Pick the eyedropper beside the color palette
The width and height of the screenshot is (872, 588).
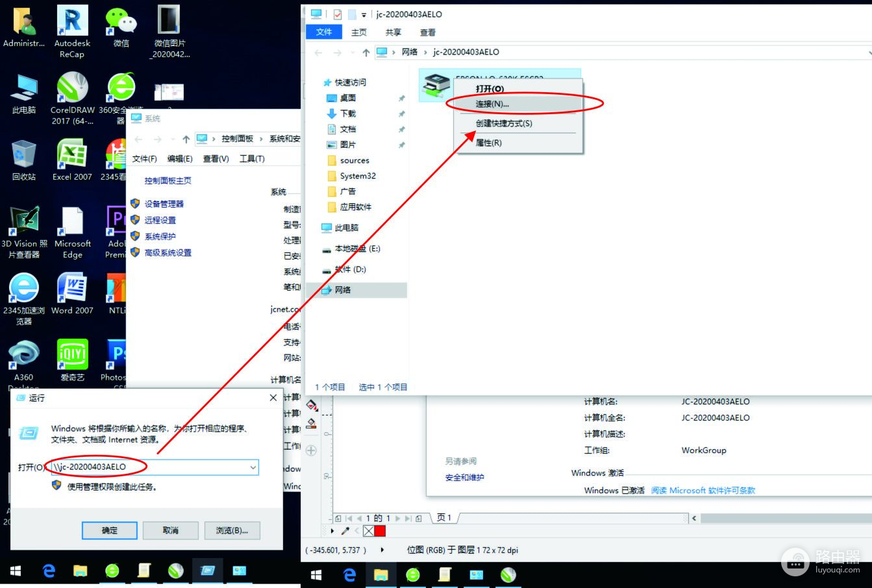click(345, 531)
